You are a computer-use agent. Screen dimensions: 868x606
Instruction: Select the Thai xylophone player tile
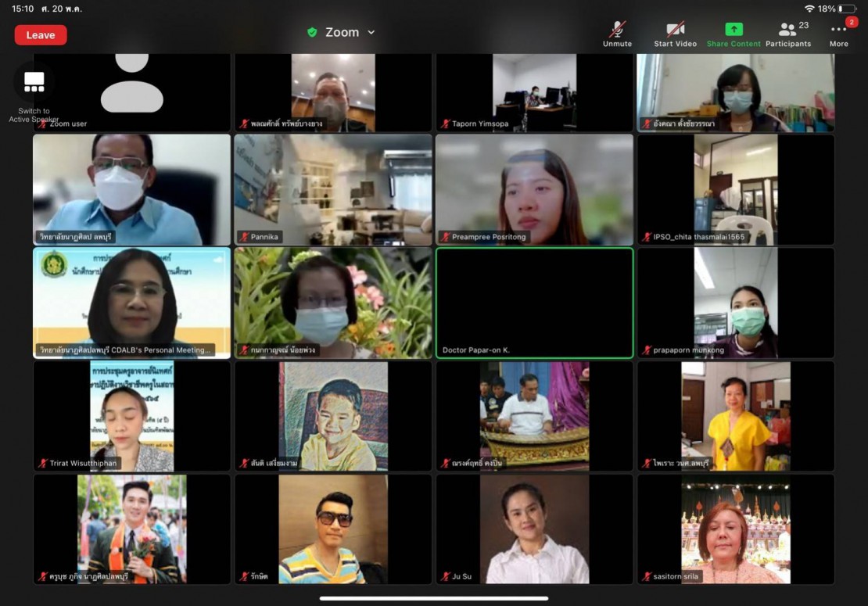[x=534, y=416]
